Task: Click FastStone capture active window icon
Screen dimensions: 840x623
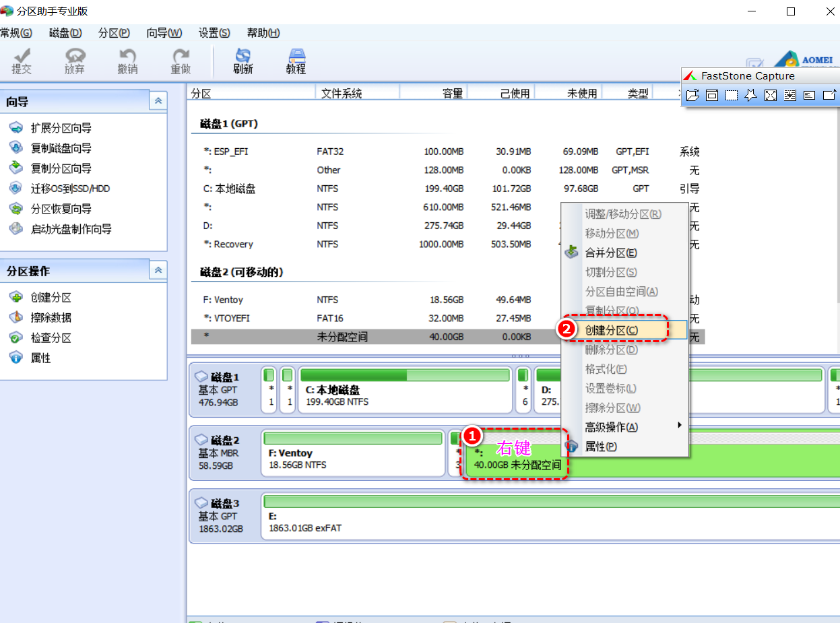Action: click(711, 96)
